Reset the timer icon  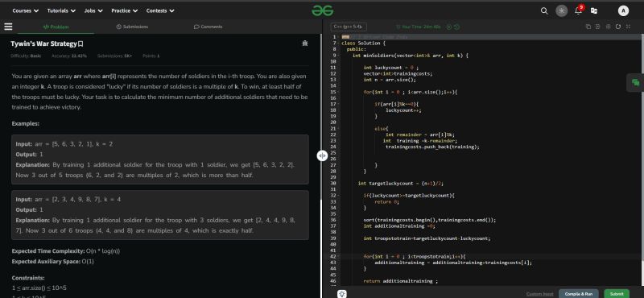(456, 27)
